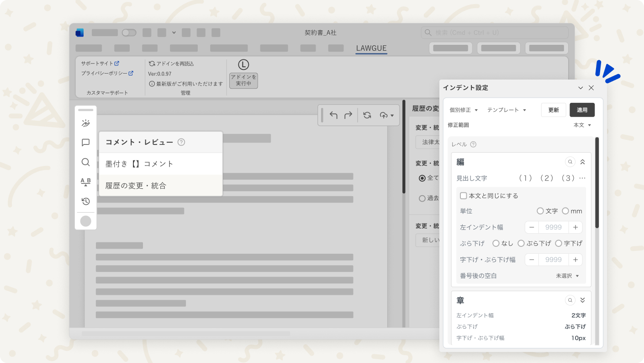Open the 個別修正 dropdown

click(463, 110)
